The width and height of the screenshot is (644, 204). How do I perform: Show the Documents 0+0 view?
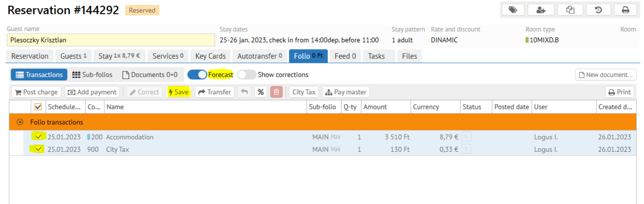click(150, 74)
